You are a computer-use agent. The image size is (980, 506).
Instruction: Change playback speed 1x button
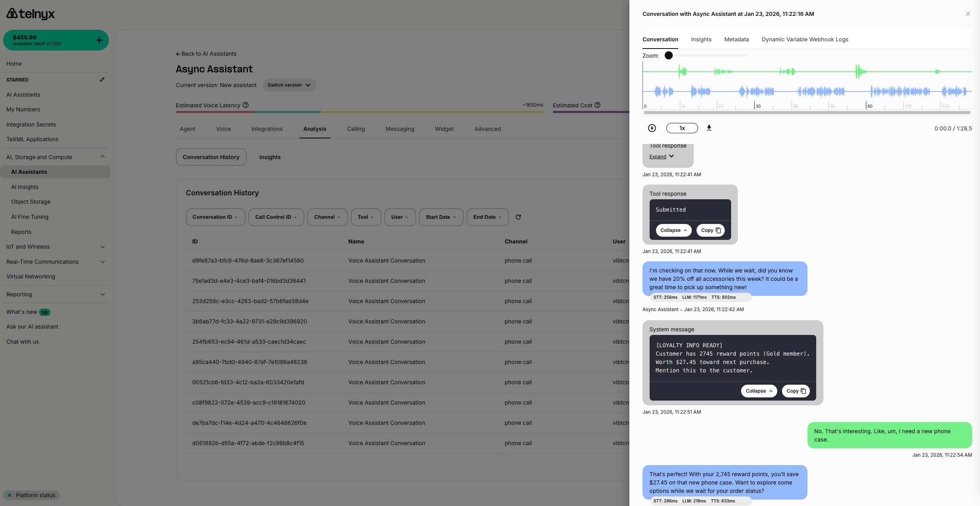(682, 128)
